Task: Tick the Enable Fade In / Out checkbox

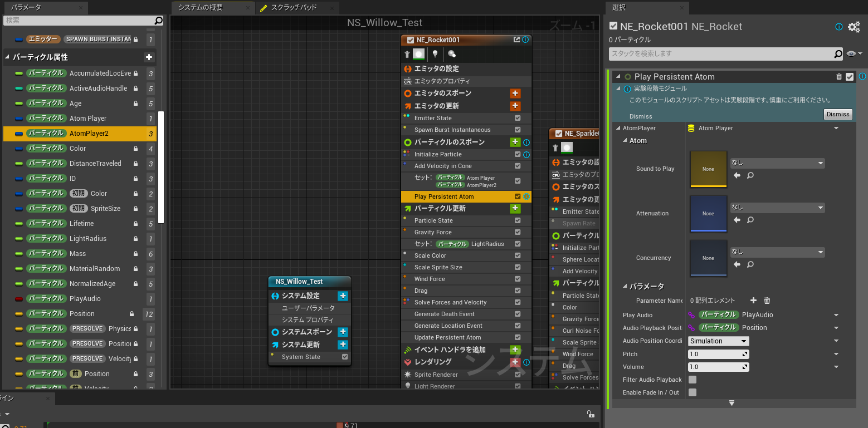Action: coord(693,392)
